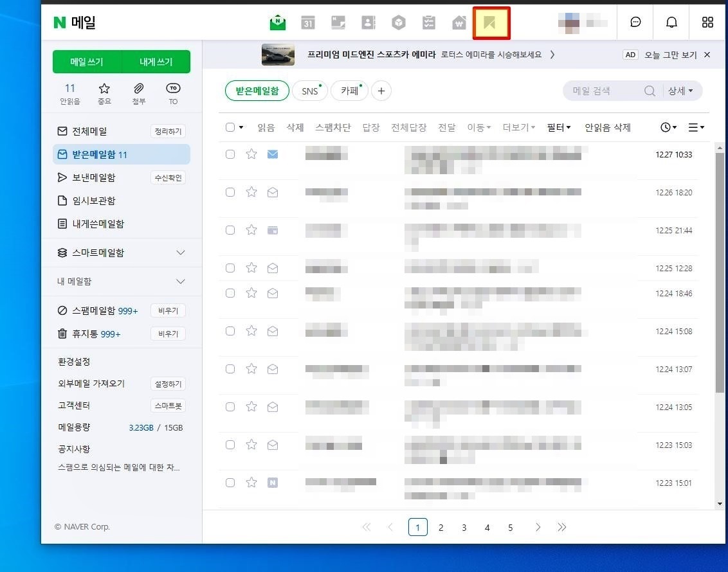Click the mail list vertical scrollbar
The height and width of the screenshot is (572, 728).
point(720,273)
